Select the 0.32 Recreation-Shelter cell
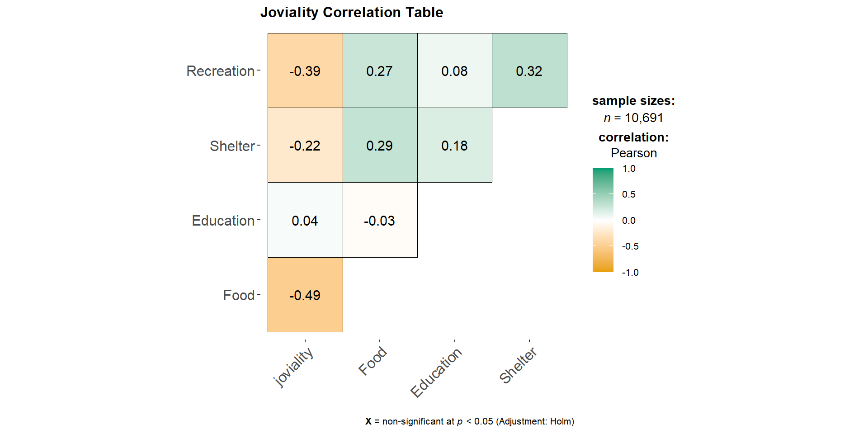This screenshot has width=868, height=434. pyautogui.click(x=529, y=71)
